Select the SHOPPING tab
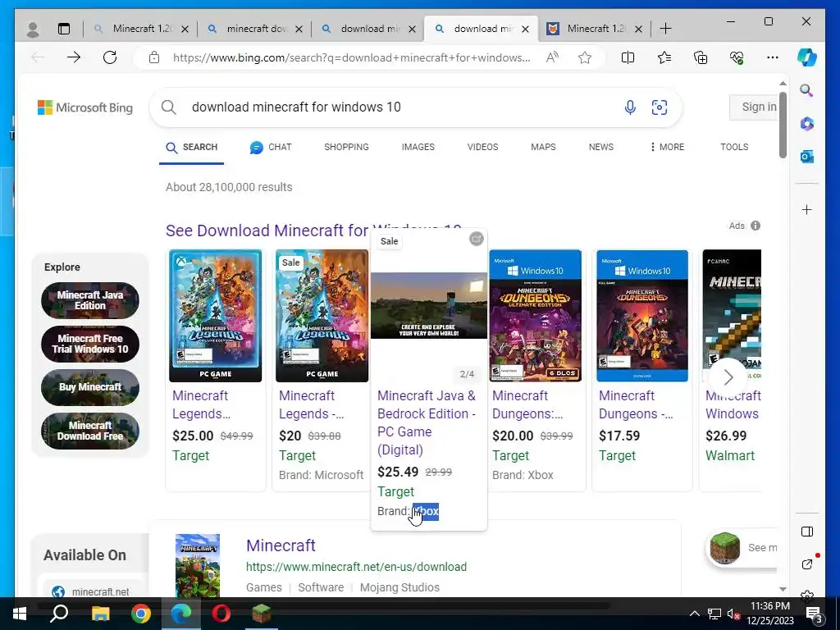840x630 pixels. coord(347,147)
